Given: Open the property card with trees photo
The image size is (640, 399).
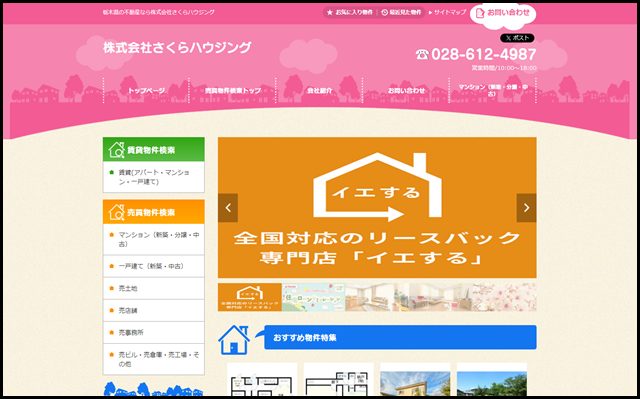Looking at the screenshot, I should click(492, 379).
